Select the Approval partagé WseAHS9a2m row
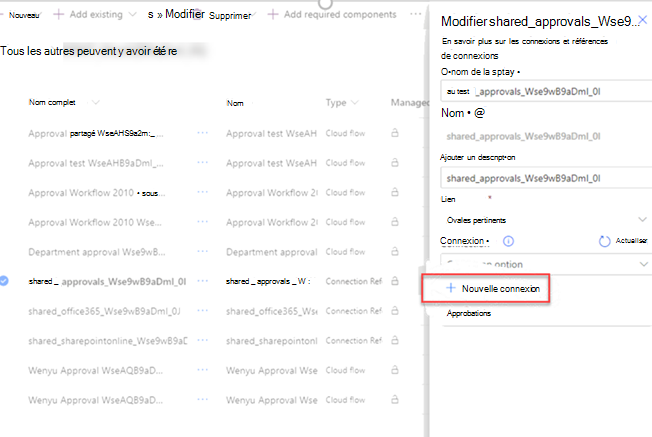 [96, 133]
